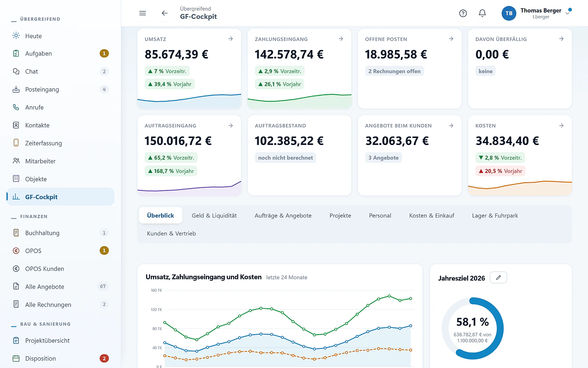Screen dimensions: 588x368
Task: Open the hamburger menu icon
Action: 143,13
